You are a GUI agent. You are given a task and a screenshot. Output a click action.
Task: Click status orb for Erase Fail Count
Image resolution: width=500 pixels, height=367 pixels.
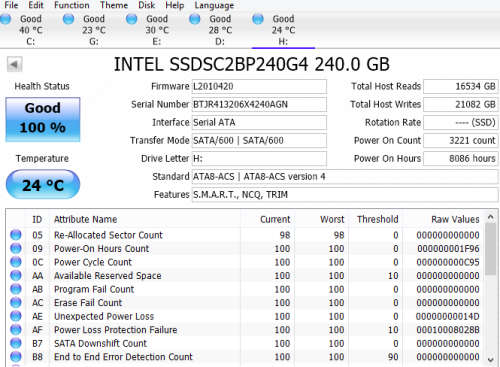click(16, 302)
